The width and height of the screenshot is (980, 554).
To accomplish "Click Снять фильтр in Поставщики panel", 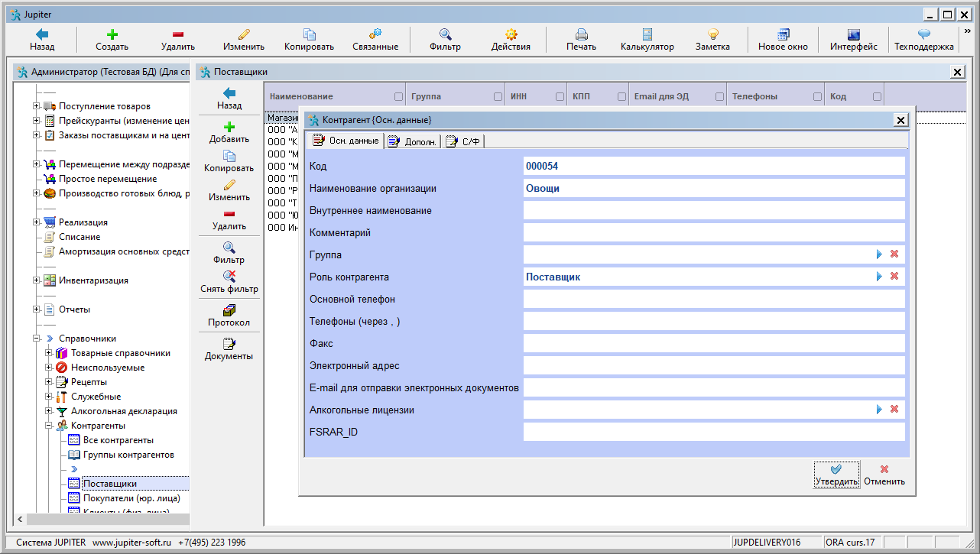I will point(229,282).
